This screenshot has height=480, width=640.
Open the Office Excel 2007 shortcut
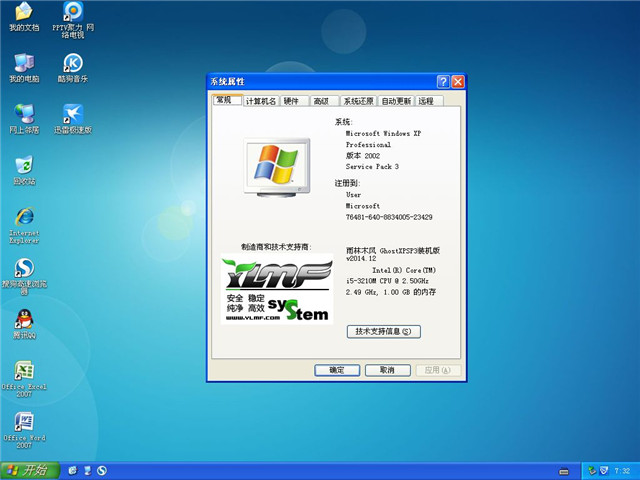pyautogui.click(x=24, y=379)
